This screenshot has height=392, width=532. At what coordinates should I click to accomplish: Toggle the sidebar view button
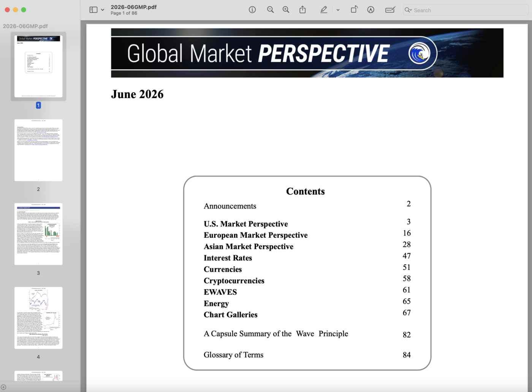click(93, 10)
